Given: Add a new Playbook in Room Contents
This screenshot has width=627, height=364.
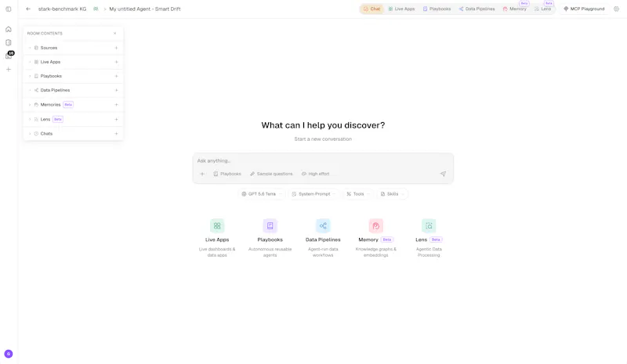Looking at the screenshot, I should pyautogui.click(x=116, y=76).
